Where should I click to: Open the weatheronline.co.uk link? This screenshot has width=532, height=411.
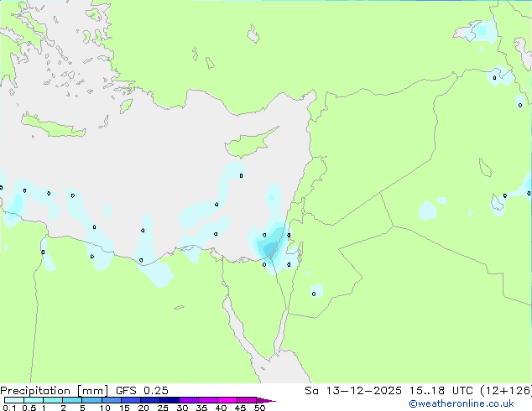tap(462, 403)
